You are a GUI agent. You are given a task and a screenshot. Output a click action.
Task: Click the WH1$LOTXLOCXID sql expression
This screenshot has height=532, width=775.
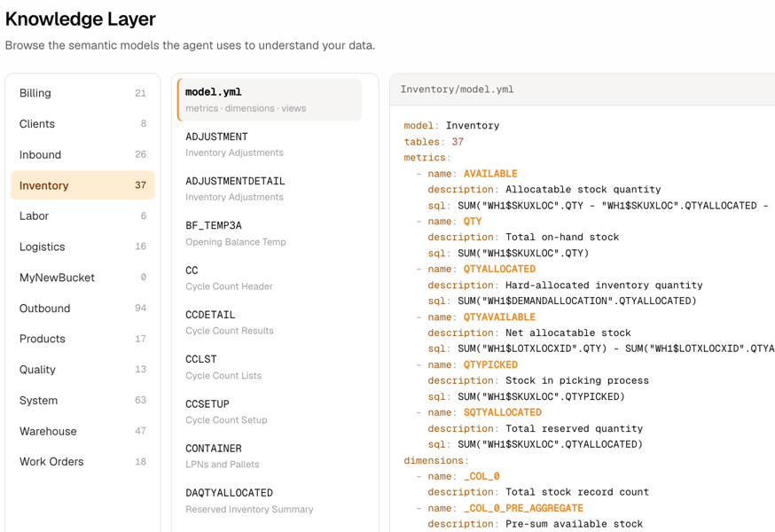[x=616, y=348]
